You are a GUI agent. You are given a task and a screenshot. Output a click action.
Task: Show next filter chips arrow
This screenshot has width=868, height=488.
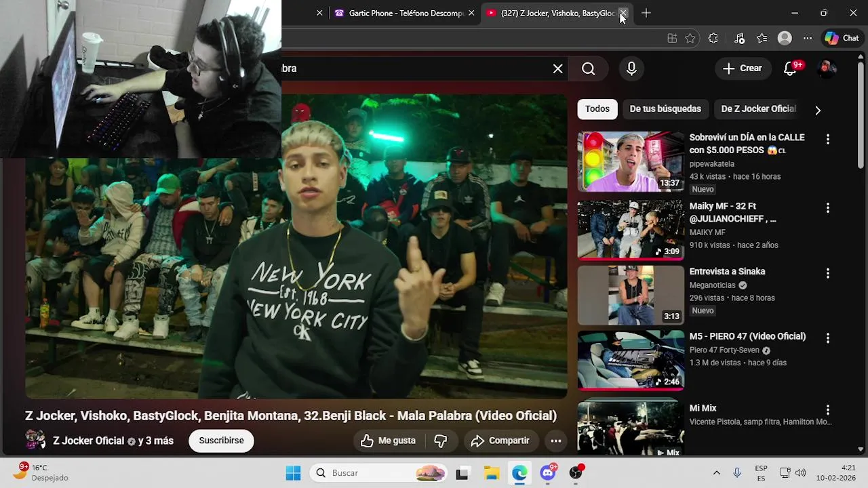(x=818, y=110)
